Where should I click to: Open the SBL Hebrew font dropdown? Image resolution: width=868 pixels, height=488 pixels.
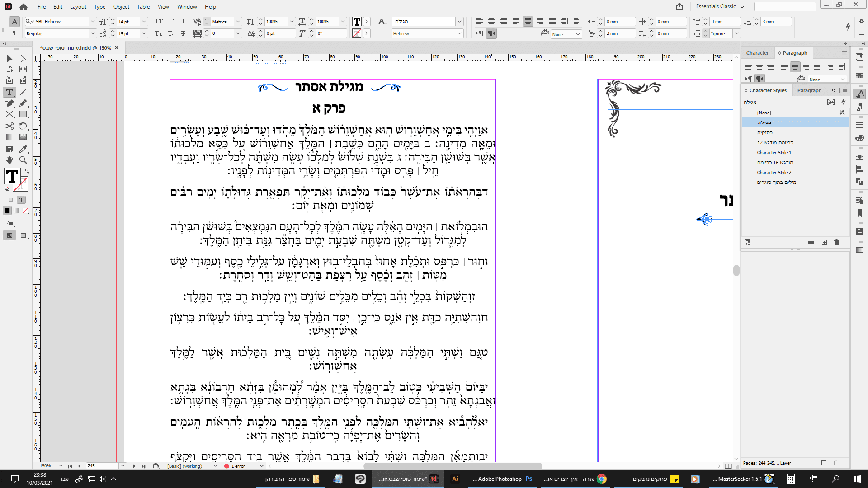point(93,22)
